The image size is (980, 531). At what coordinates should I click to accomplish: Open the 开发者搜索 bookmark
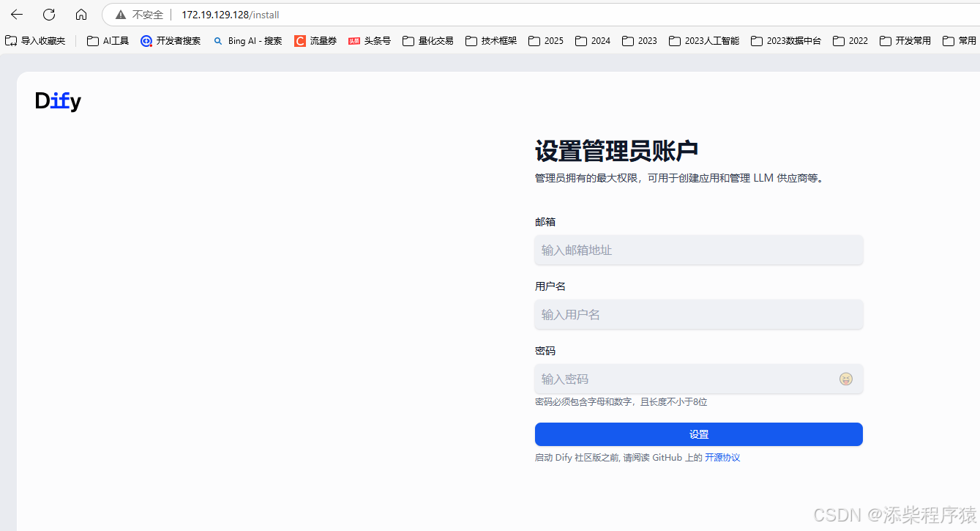click(x=171, y=41)
